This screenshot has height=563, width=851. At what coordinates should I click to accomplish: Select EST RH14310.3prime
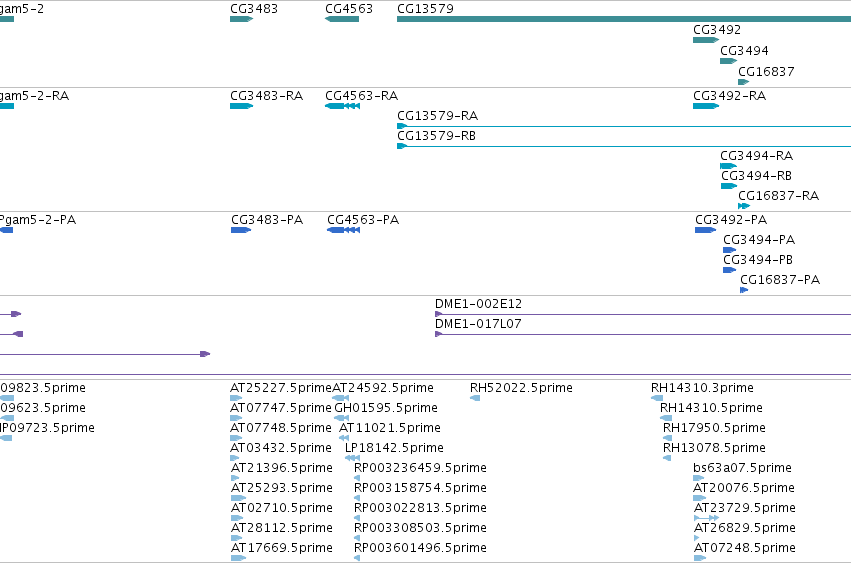702,388
